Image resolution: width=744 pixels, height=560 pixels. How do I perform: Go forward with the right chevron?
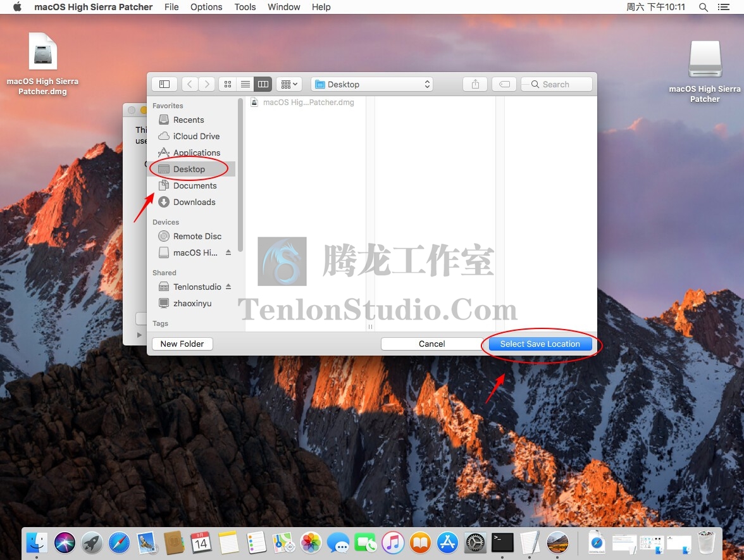tap(207, 84)
